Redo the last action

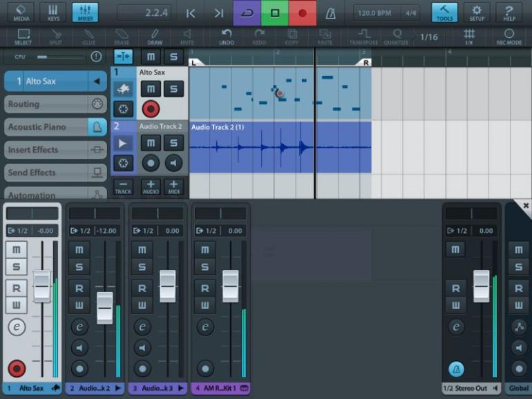tap(259, 37)
